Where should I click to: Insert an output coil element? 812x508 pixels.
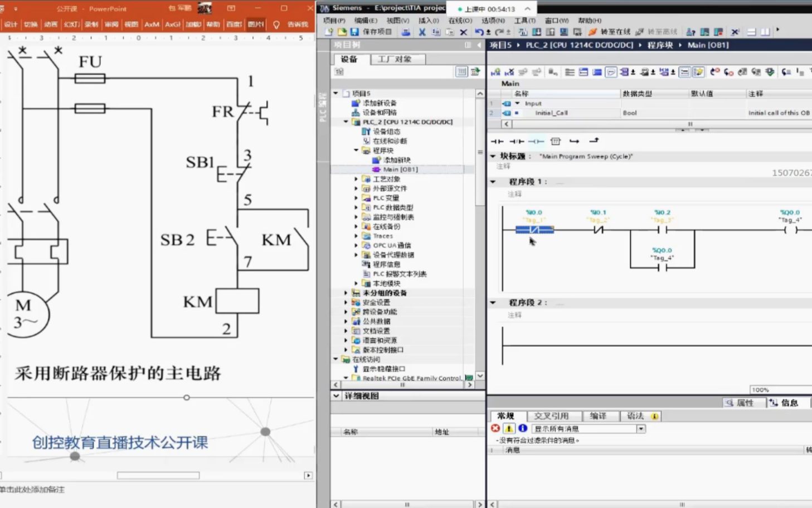536,141
